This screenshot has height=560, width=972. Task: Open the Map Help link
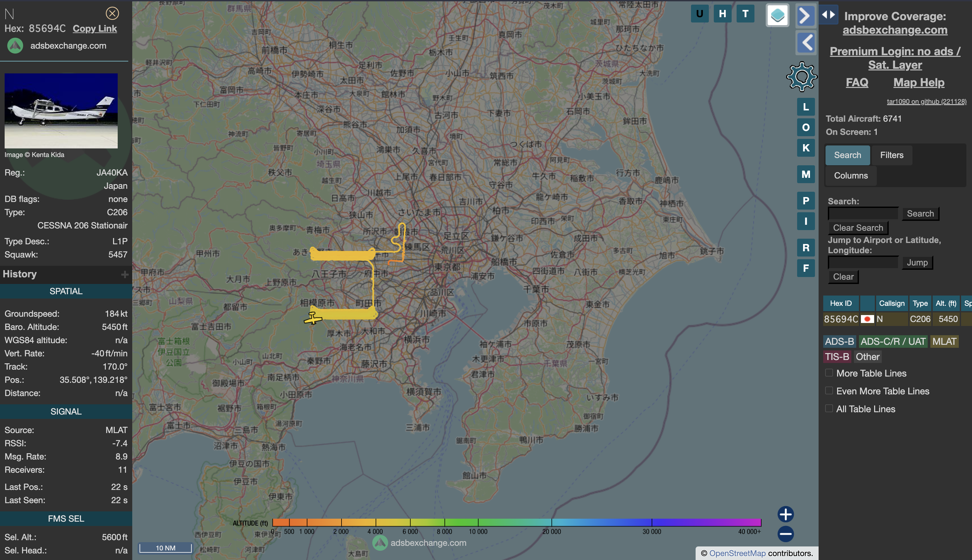tap(918, 82)
